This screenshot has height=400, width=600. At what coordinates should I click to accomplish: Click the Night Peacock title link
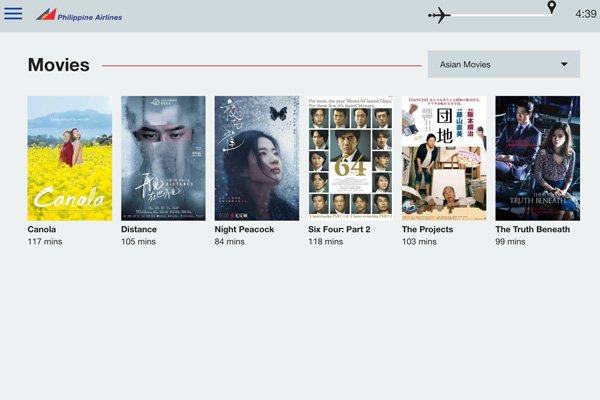(x=244, y=229)
